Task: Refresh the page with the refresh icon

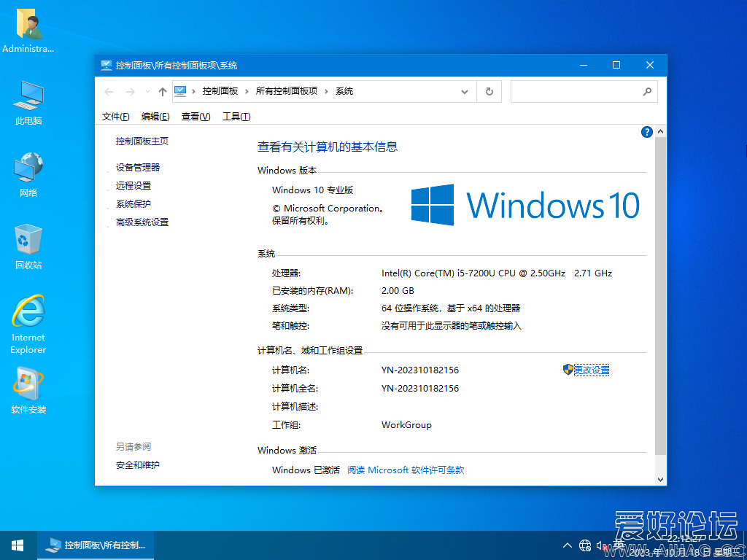Action: click(489, 91)
